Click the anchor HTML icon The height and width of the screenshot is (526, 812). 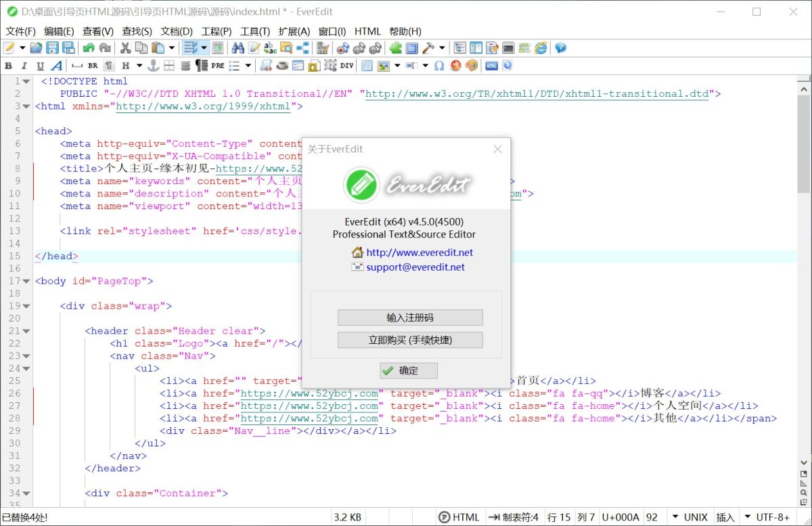click(x=153, y=66)
